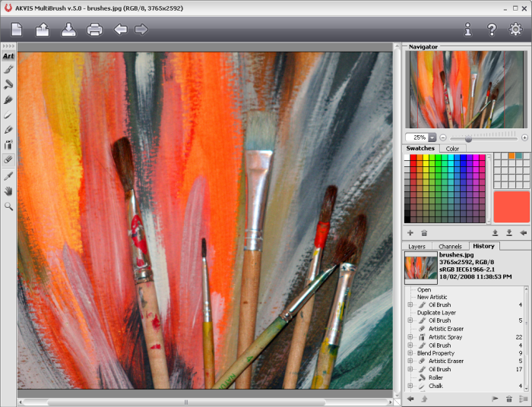This screenshot has width=532, height=407.
Task: Click the up arrow icon in History footer
Action: coord(424,399)
